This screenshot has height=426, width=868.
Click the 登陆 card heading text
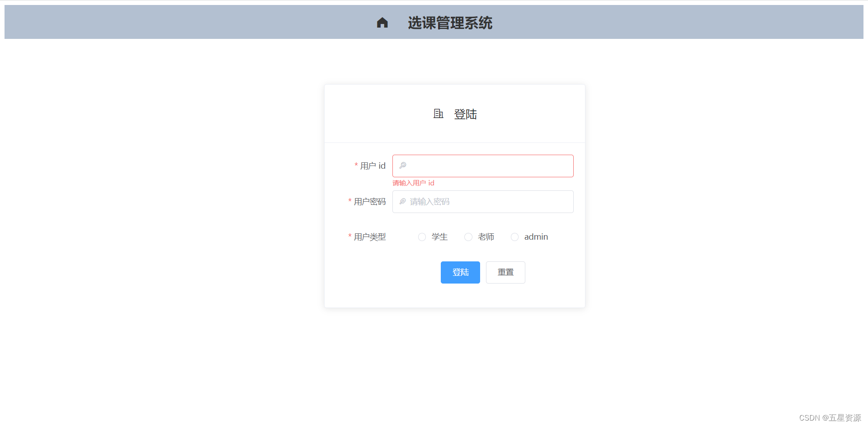click(x=465, y=114)
